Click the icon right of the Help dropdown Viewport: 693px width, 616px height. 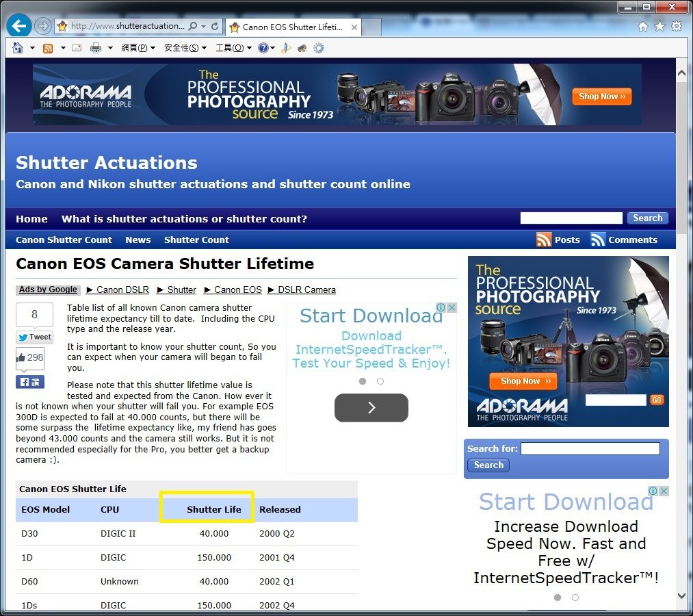click(x=286, y=48)
